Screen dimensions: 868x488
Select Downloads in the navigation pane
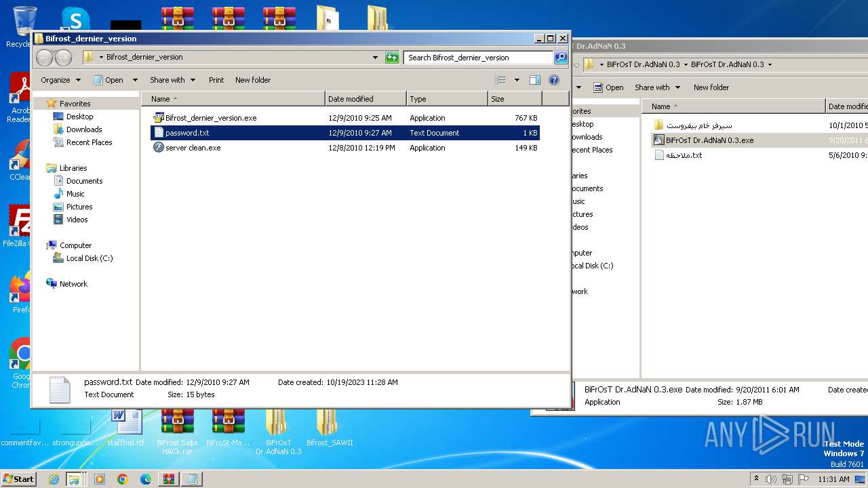[84, 129]
